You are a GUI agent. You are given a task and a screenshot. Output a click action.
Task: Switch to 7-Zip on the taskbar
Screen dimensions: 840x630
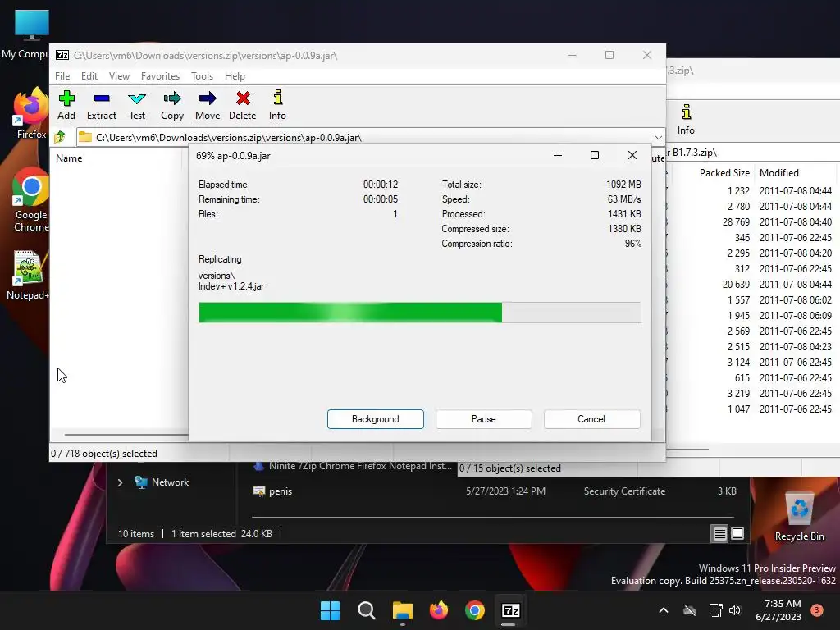(x=510, y=610)
